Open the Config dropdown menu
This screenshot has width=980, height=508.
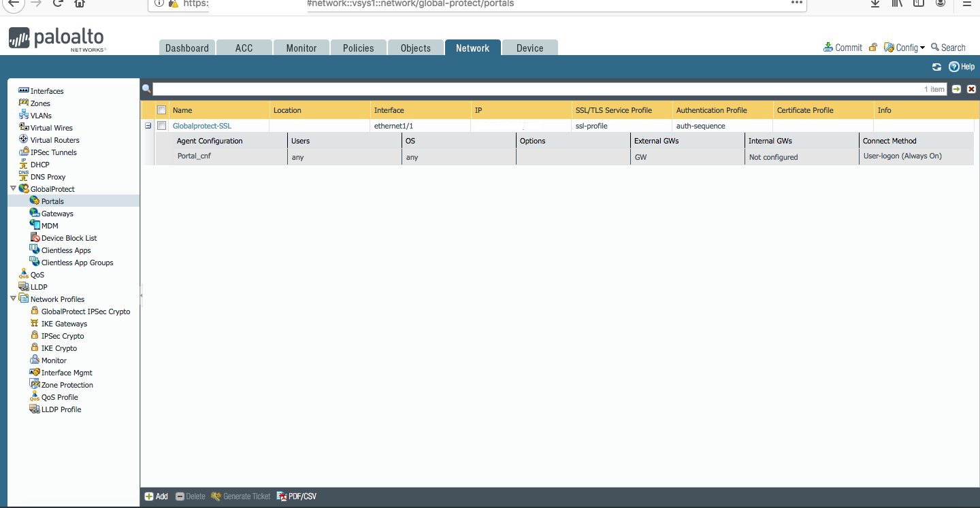[905, 48]
